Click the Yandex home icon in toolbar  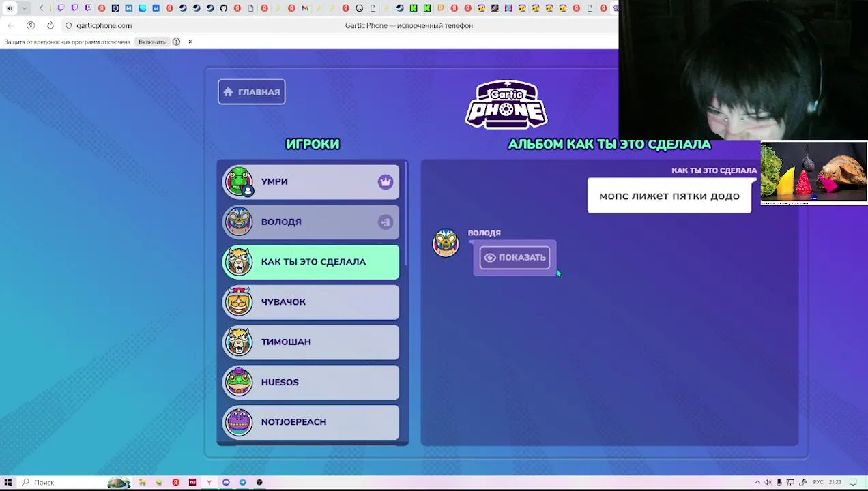[31, 25]
